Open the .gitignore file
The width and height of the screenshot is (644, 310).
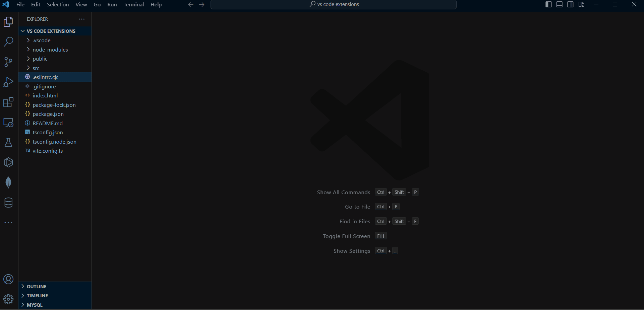pos(55,86)
